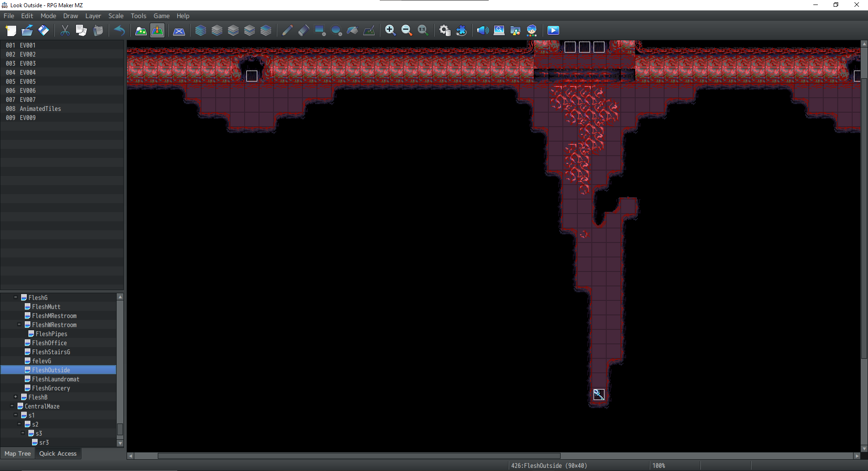
Task: Create a new project with the toolbar icon
Action: pyautogui.click(x=11, y=30)
